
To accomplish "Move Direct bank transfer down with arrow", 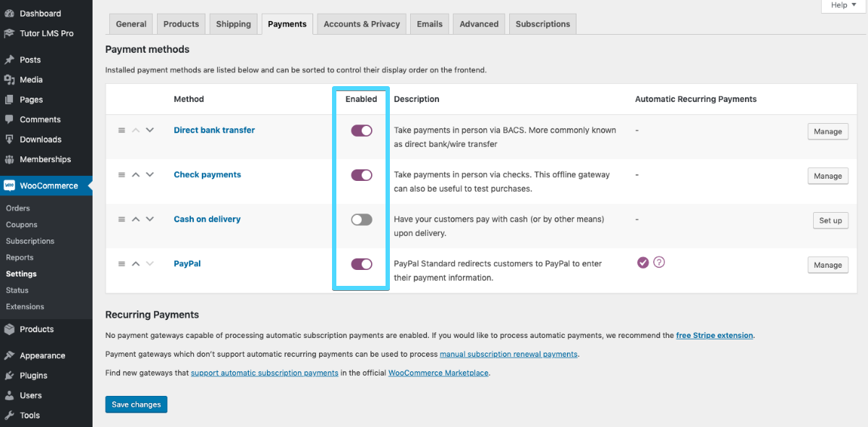I will coord(150,130).
